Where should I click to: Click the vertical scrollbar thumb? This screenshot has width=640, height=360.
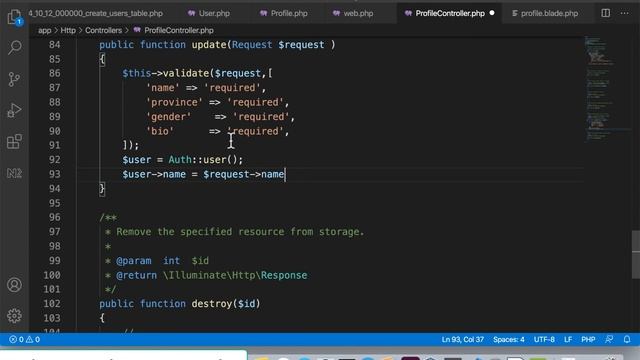pos(636,255)
